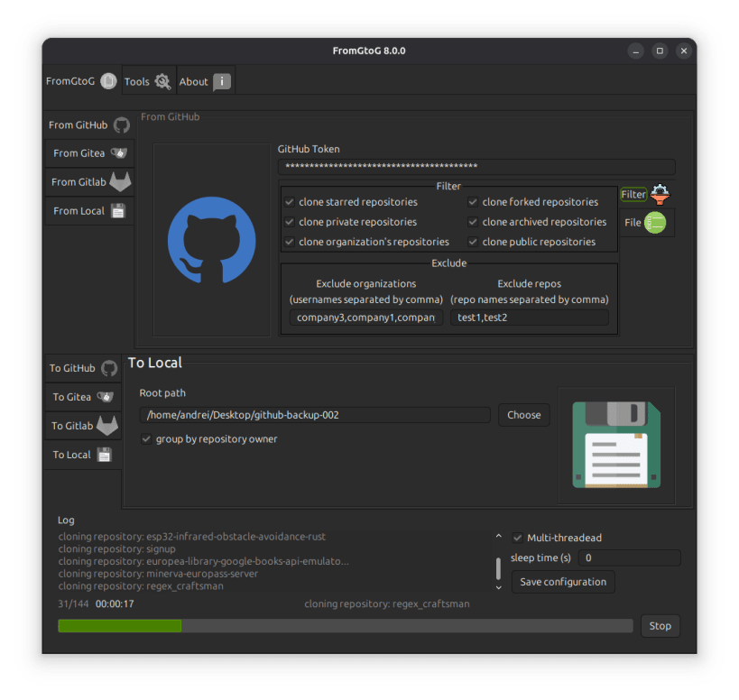Viewport: 739px width, 700px height.
Task: Select the To Gitlab destination tab
Action: (x=83, y=426)
